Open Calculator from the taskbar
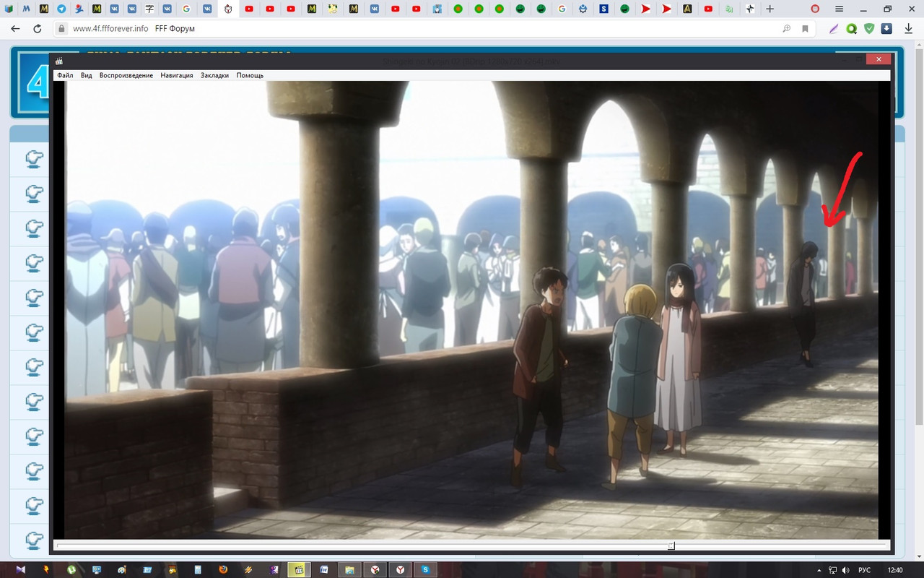This screenshot has width=924, height=578. 198,569
